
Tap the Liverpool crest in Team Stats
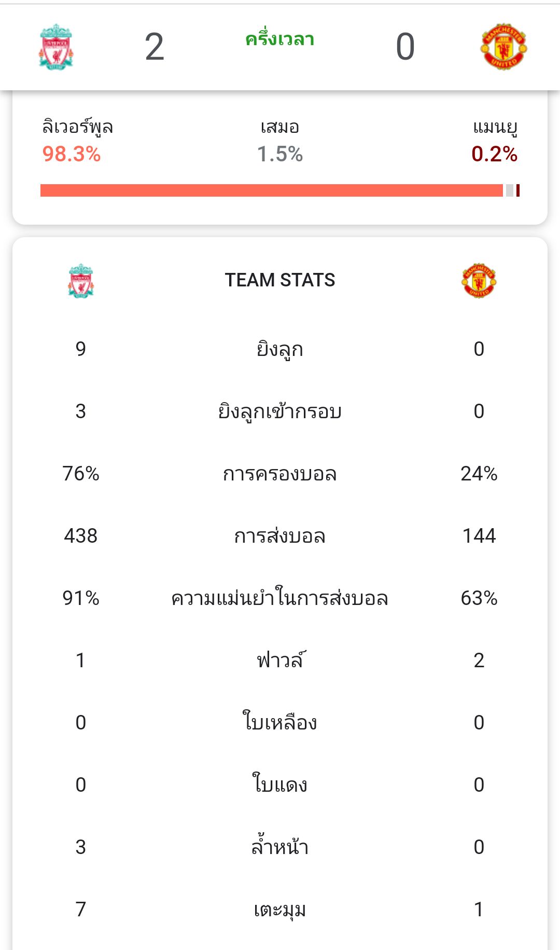point(81,280)
